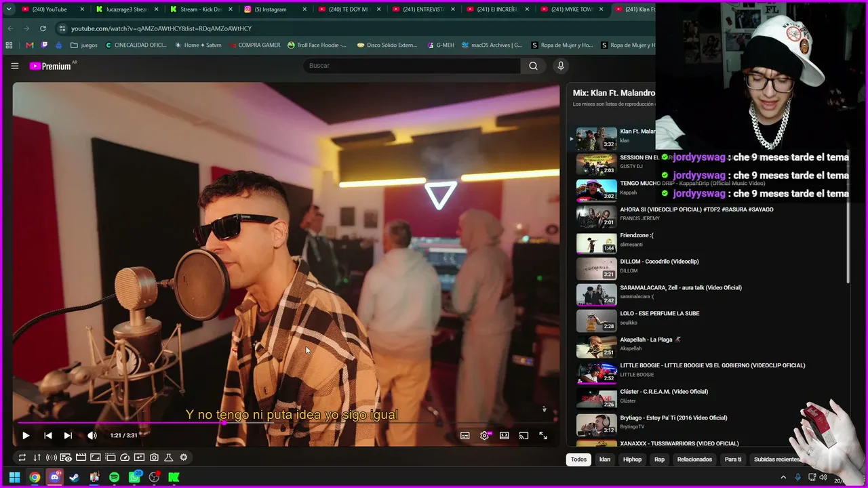Switch to the (240) YouTube tab
The width and height of the screenshot is (868, 488).
pyautogui.click(x=52, y=9)
